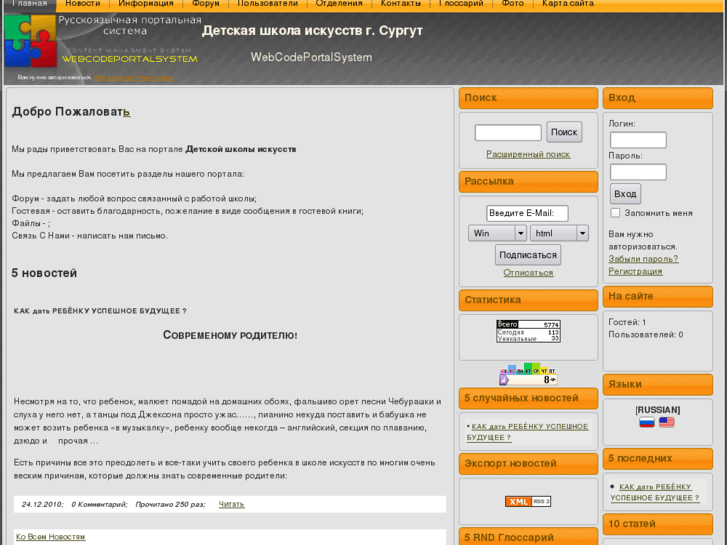This screenshot has width=727, height=545.
Task: Click the news title 'КАК дать РЕБЁНКУ УСПЕШНОЕ БУДУЩЕЕ ?'
Action: [100, 311]
